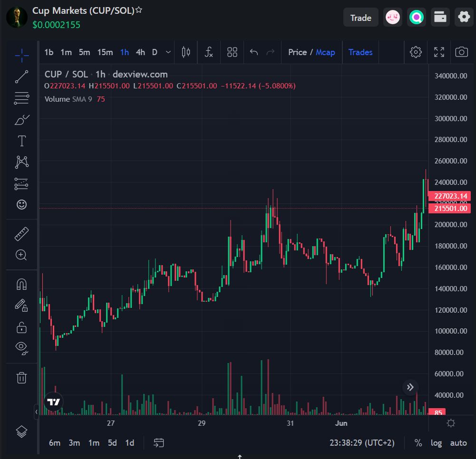Set the bottom date range to 1m
476x459 pixels.
pos(94,443)
